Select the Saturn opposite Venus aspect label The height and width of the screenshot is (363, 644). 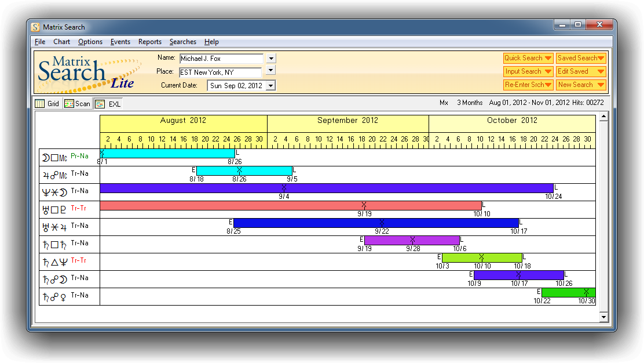(x=64, y=296)
